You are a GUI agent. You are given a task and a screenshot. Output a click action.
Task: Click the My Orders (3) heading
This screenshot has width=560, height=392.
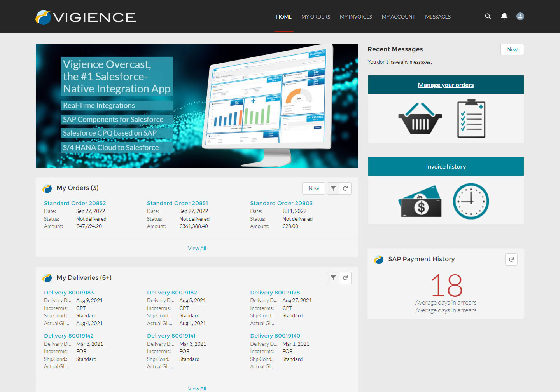pyautogui.click(x=77, y=188)
